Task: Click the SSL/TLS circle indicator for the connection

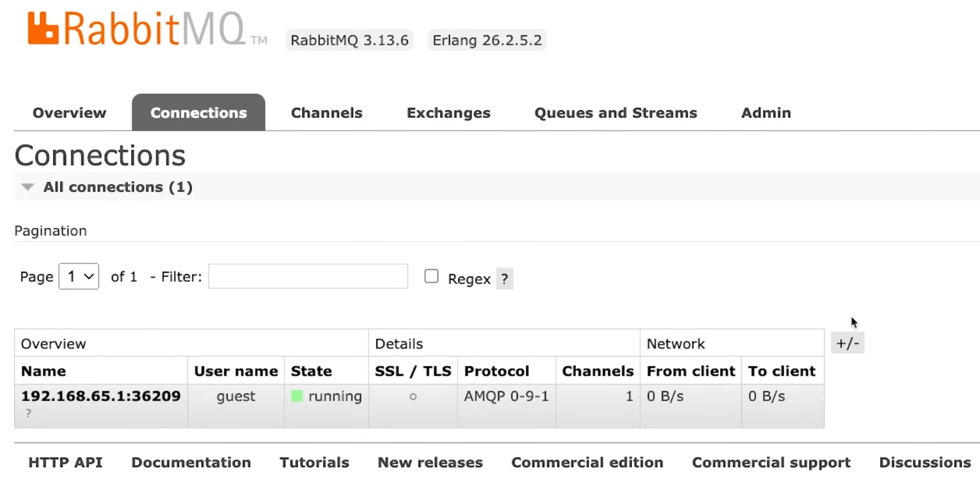Action: pos(413,396)
